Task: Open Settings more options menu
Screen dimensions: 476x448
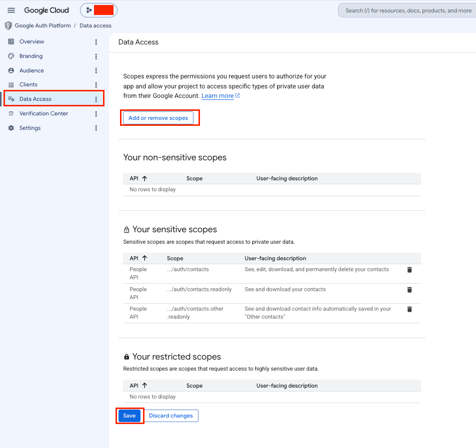Action: pyautogui.click(x=96, y=128)
